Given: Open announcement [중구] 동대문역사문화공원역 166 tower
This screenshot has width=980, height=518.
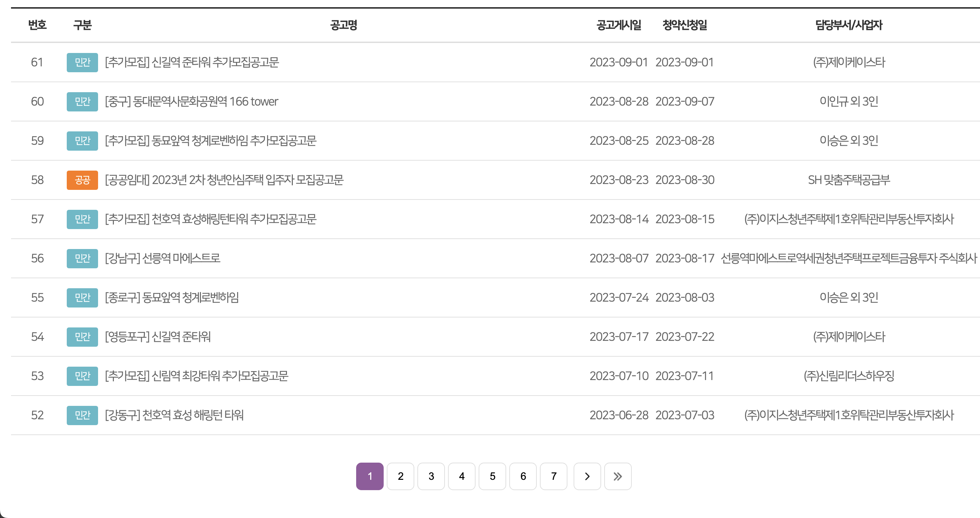Looking at the screenshot, I should pos(191,101).
